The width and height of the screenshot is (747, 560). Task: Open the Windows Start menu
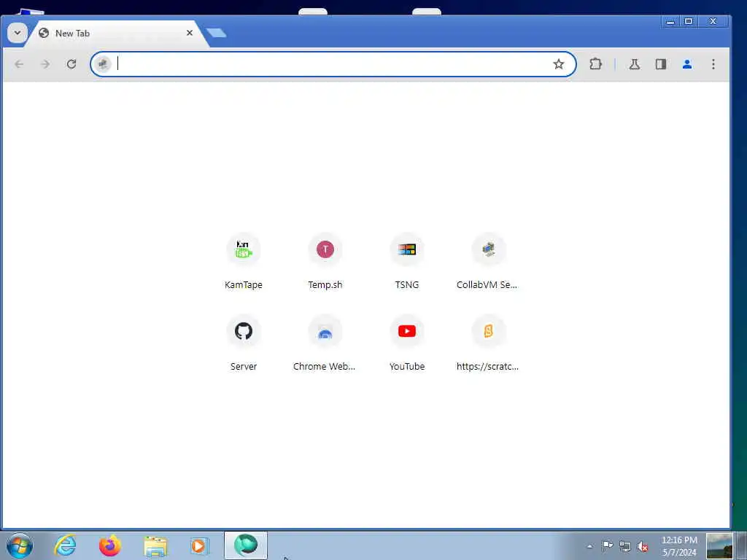click(x=20, y=545)
